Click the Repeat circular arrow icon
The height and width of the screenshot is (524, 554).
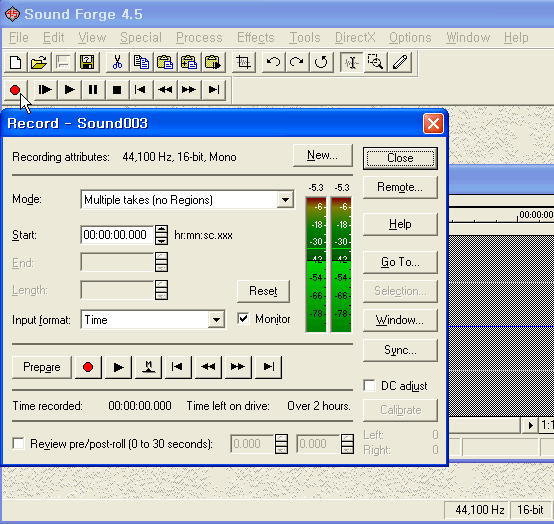pos(321,63)
